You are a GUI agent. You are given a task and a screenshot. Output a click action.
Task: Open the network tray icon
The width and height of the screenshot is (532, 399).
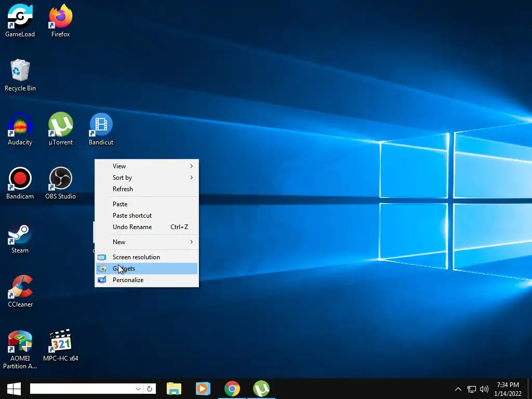point(472,389)
